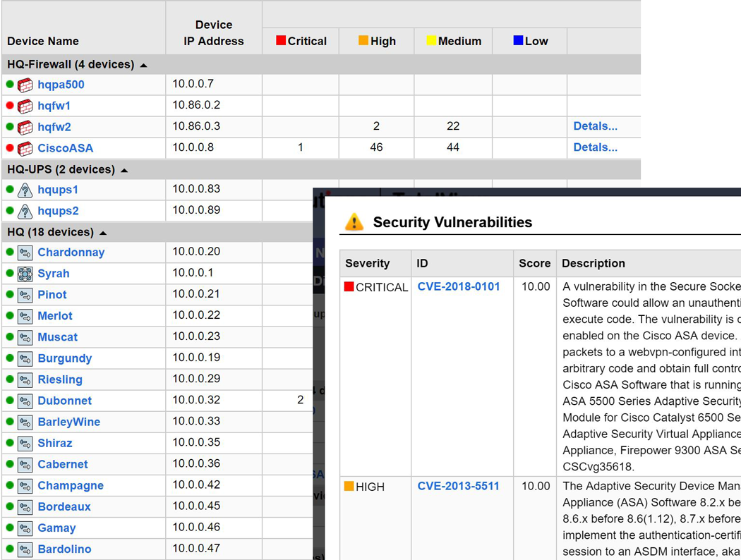Click the red status dot for hqfw1
Screen dimensions: 741x560
pos(10,106)
